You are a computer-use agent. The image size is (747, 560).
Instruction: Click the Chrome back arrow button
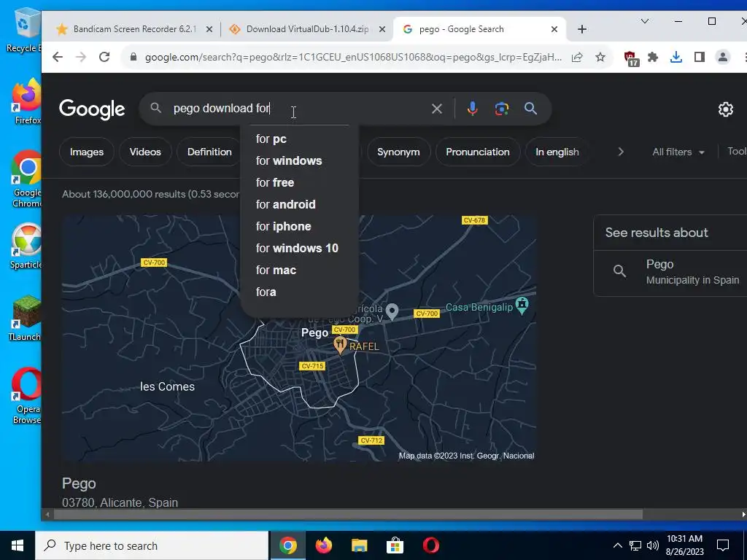pyautogui.click(x=58, y=57)
